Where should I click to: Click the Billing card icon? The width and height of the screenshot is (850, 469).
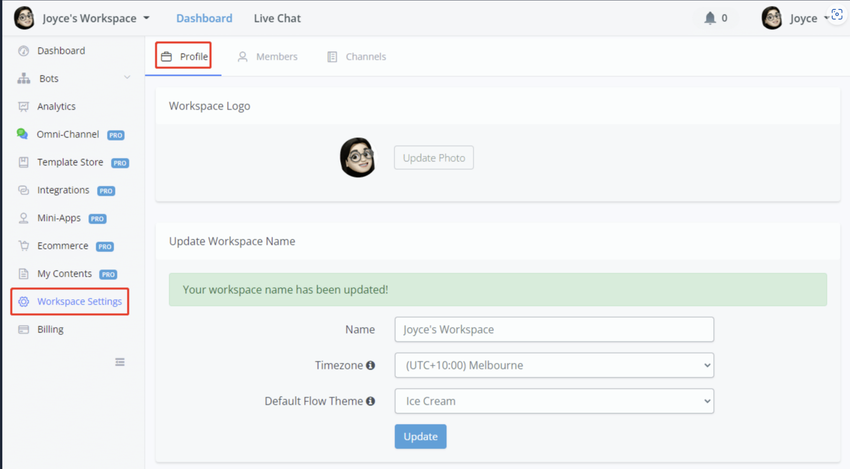[23, 330]
